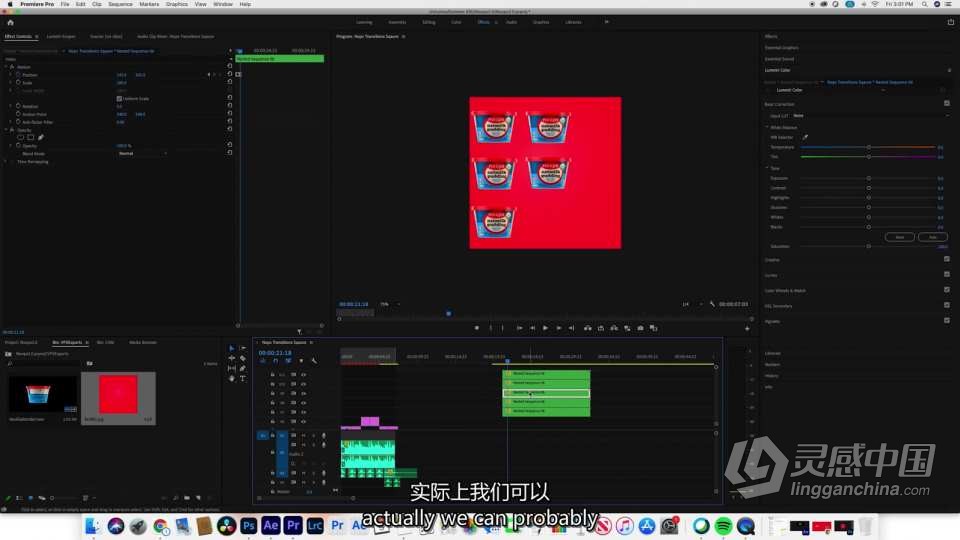Click the Export Frame camera icon

click(640, 328)
